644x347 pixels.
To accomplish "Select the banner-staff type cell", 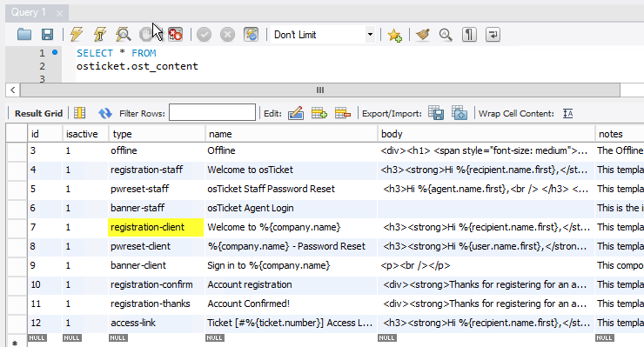I will (x=157, y=208).
